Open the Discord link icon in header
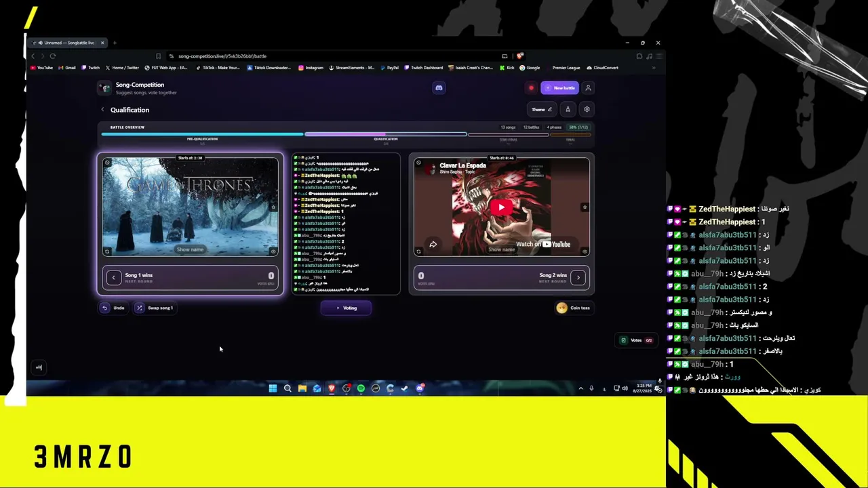The height and width of the screenshot is (488, 868). coord(439,88)
